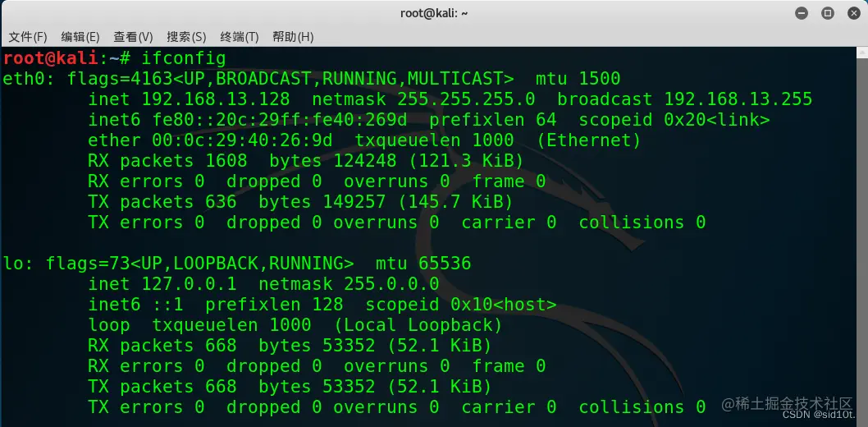
Task: Click the netmask 255.0.0.0 value
Action: [391, 284]
